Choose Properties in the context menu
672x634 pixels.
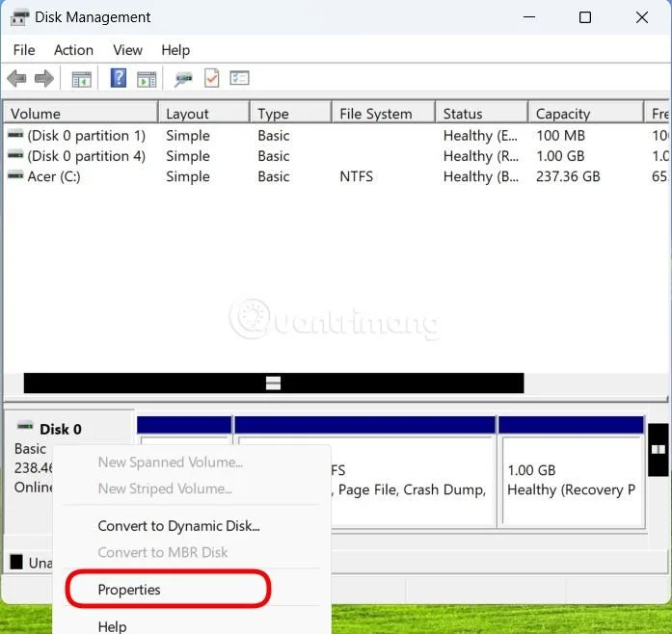(129, 590)
